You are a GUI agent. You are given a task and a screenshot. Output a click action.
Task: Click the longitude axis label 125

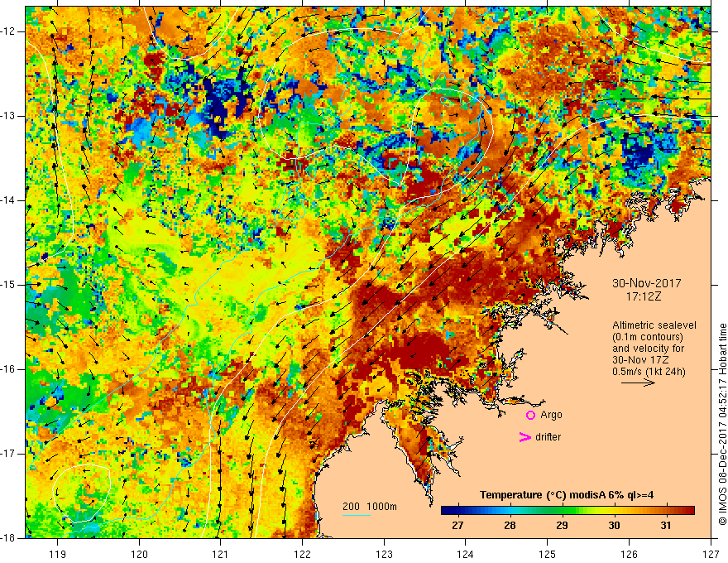pos(548,554)
